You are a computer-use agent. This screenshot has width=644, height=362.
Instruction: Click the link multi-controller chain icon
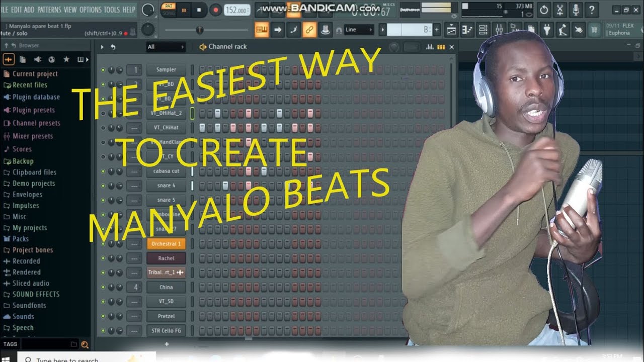309,30
